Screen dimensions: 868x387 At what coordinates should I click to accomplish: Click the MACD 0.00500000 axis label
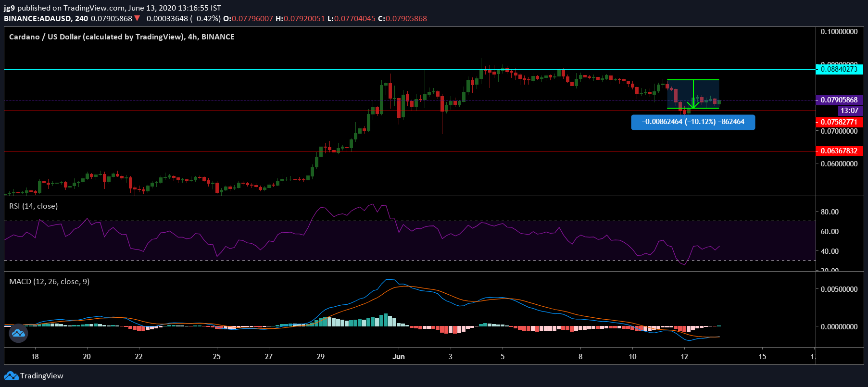pos(839,289)
